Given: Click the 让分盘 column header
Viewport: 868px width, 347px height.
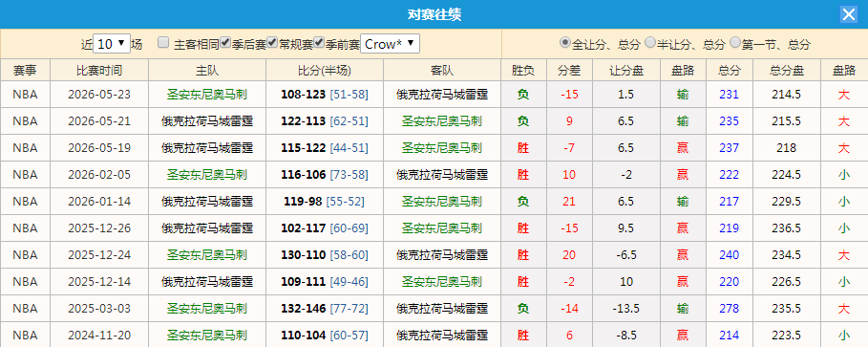Looking at the screenshot, I should pos(626,71).
